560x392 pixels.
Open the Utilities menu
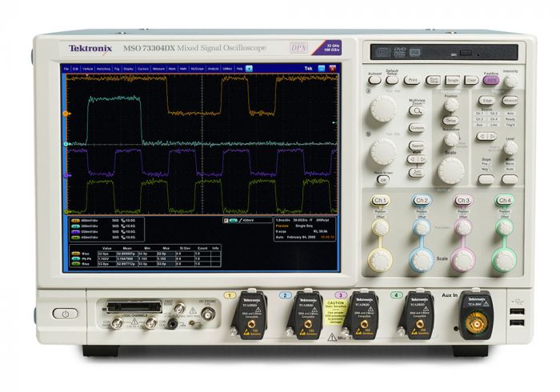point(227,70)
